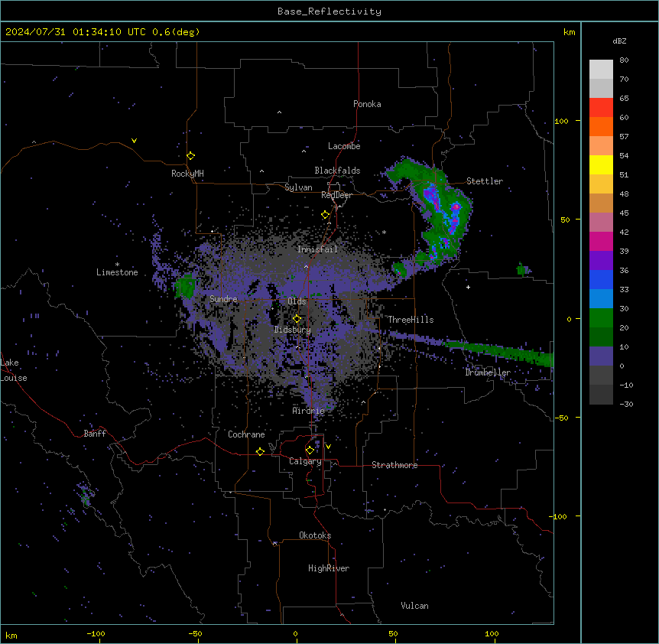Select the green 30-20 dBZ legend swatch
The height and width of the screenshot is (644, 659).
pos(601,318)
